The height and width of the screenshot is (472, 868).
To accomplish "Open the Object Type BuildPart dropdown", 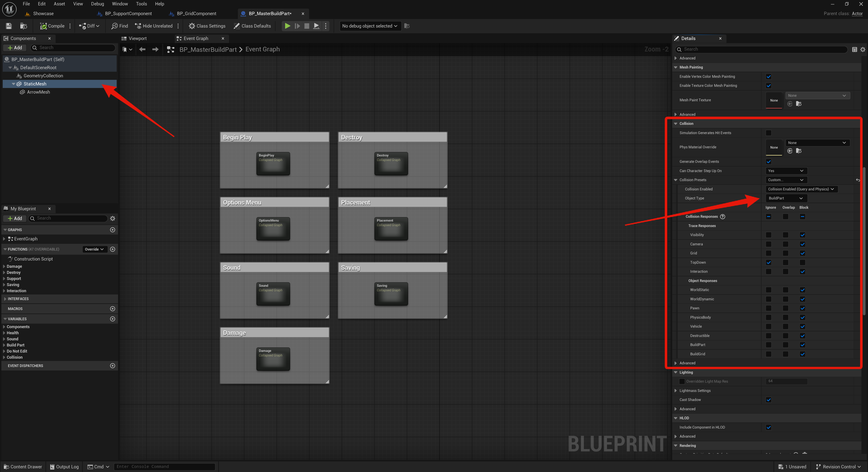I will [786, 198].
